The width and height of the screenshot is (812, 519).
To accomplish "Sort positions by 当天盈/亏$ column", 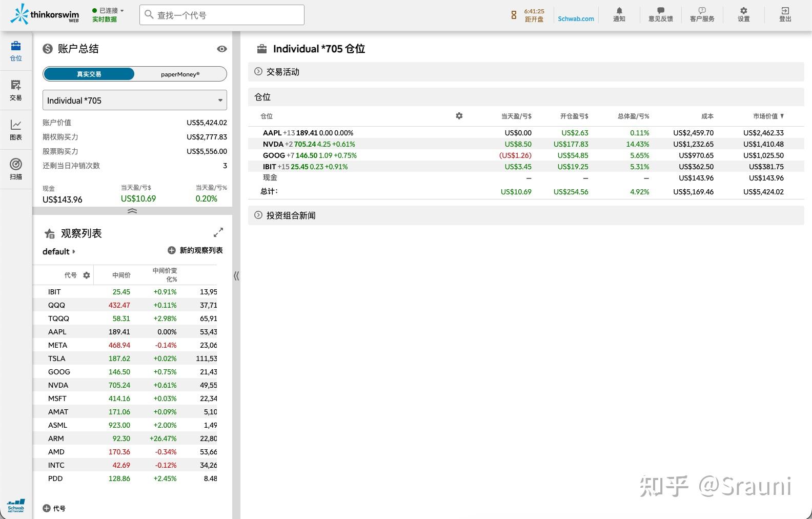I will (x=516, y=116).
